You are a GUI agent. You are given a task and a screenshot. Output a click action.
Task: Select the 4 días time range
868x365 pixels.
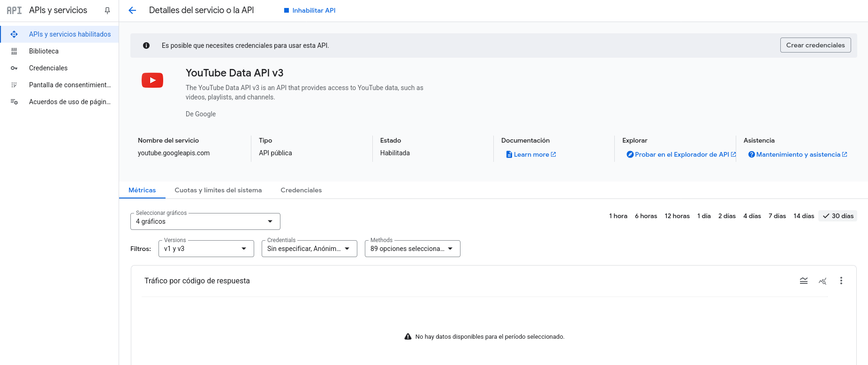tap(752, 216)
